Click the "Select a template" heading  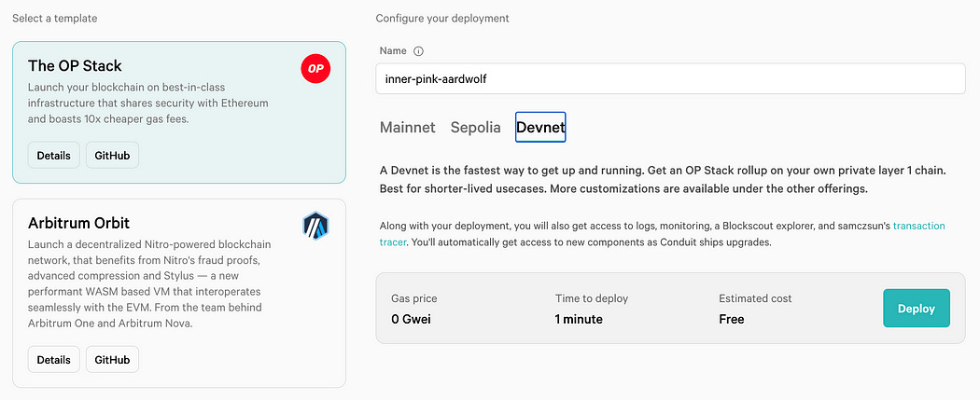click(55, 18)
